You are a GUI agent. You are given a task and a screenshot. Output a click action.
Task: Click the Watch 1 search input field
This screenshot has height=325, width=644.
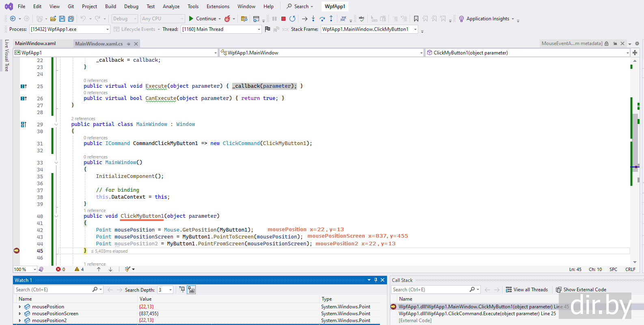[53, 290]
